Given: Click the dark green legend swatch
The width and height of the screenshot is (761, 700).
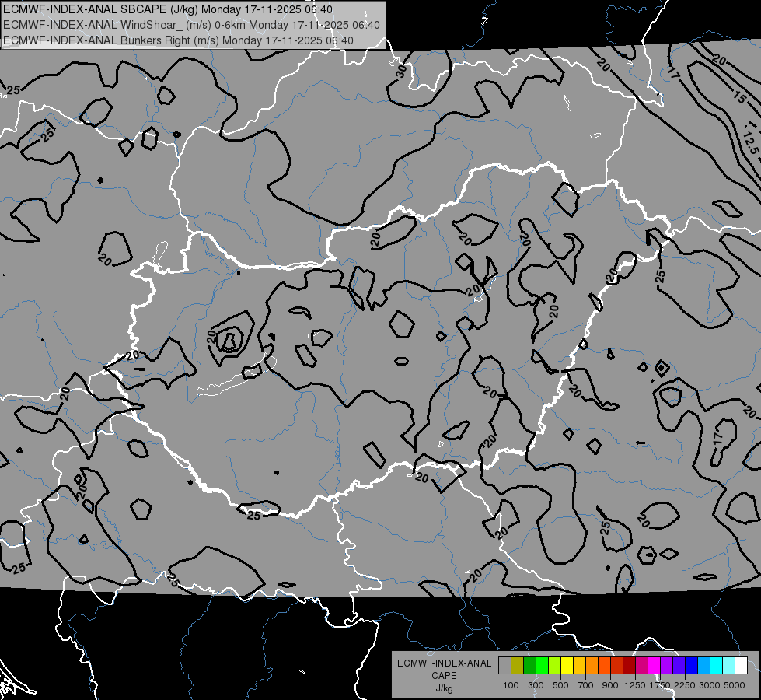Looking at the screenshot, I should click(x=529, y=666).
